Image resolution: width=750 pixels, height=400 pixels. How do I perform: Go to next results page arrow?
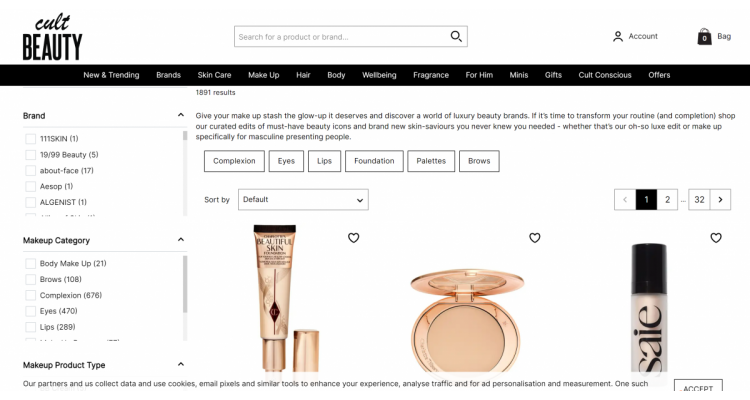(720, 200)
